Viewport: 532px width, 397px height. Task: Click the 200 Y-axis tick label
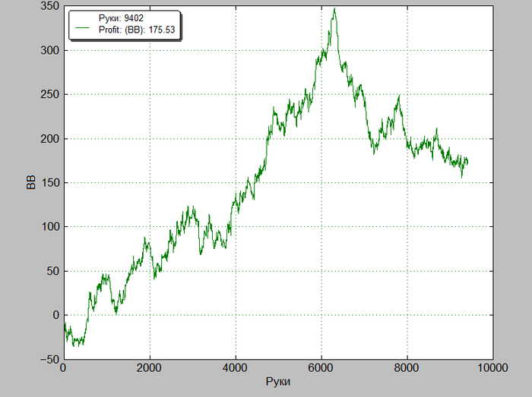tap(50, 139)
